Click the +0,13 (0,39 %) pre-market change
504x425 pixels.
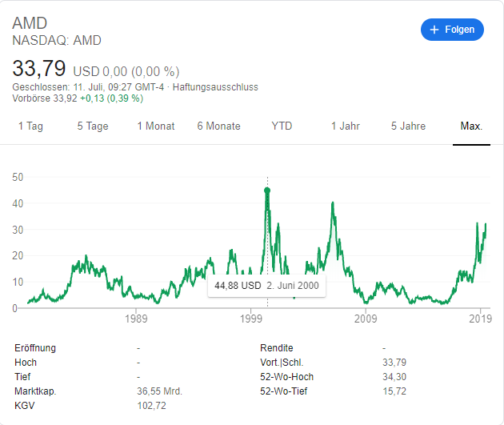[111, 98]
